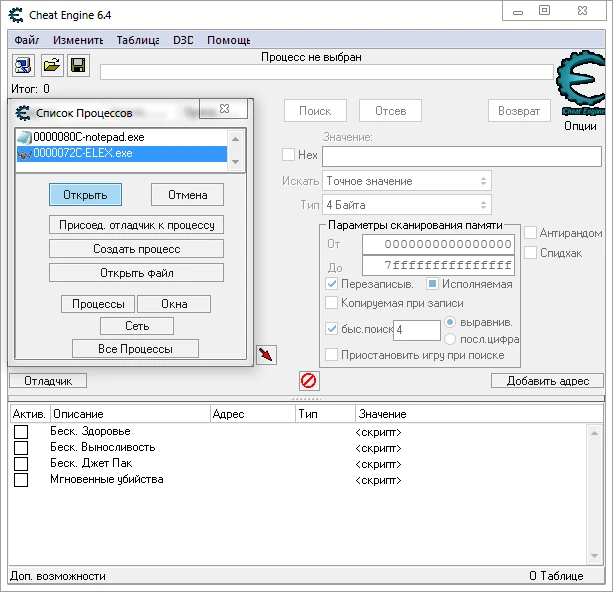613x592 pixels.
Task: Open Опции settings link
Action: click(580, 126)
